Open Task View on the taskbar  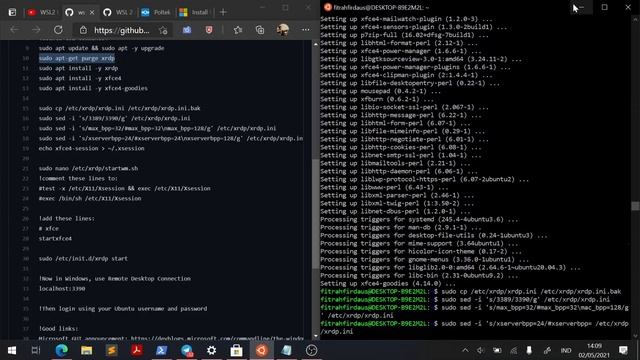(x=36, y=350)
